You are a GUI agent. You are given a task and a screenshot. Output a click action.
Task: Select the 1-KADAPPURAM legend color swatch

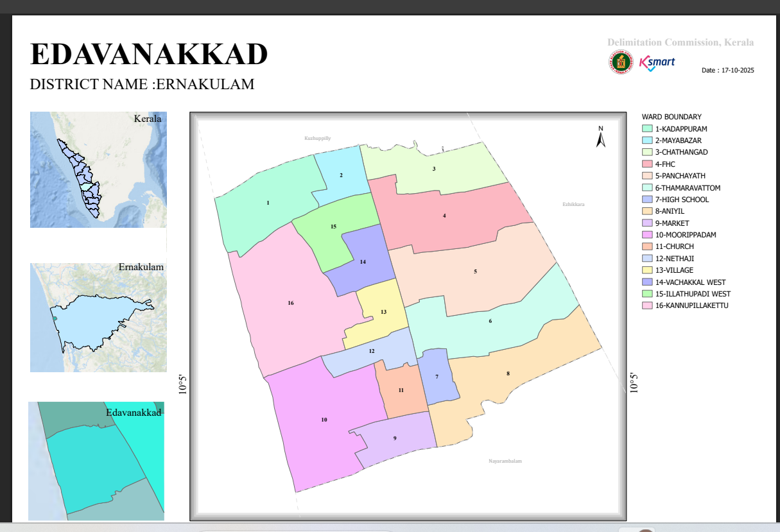(647, 129)
